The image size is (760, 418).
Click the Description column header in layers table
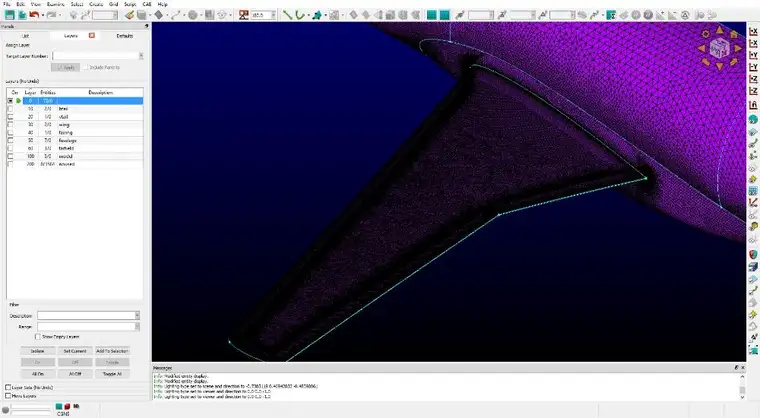(101, 92)
